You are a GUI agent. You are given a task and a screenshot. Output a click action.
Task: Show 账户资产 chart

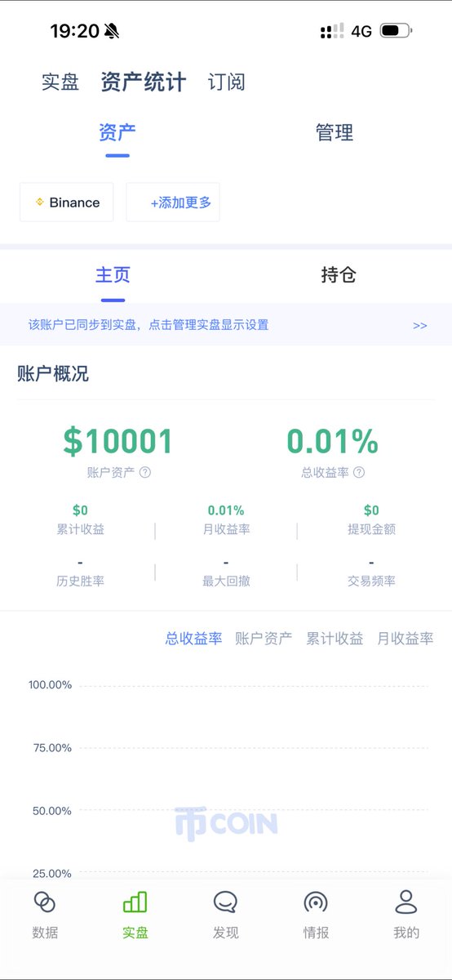(x=264, y=639)
